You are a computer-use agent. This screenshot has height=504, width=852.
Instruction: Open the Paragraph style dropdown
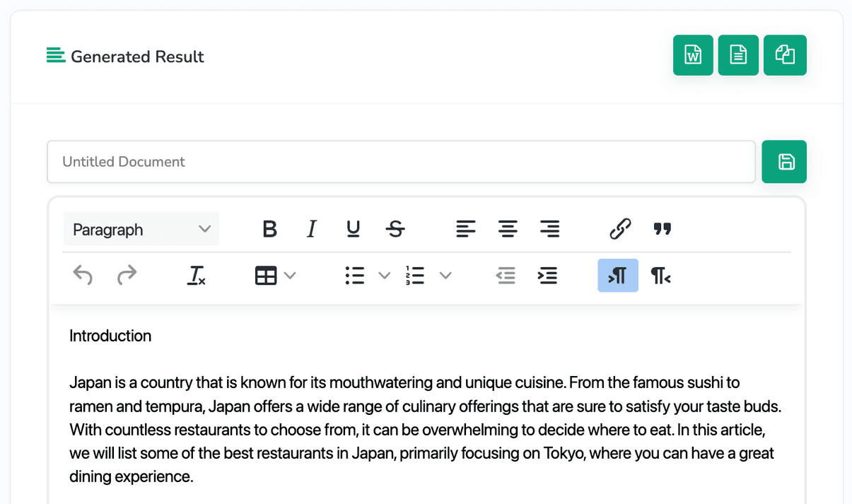click(x=141, y=229)
